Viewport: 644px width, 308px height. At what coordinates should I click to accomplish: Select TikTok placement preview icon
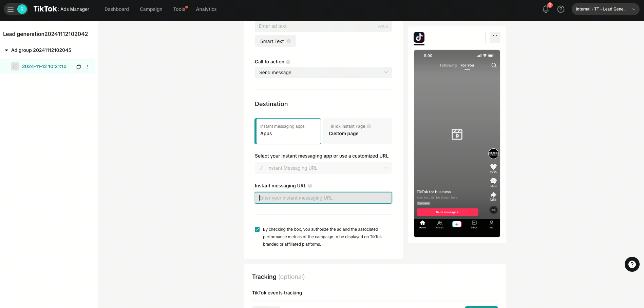coord(419,37)
